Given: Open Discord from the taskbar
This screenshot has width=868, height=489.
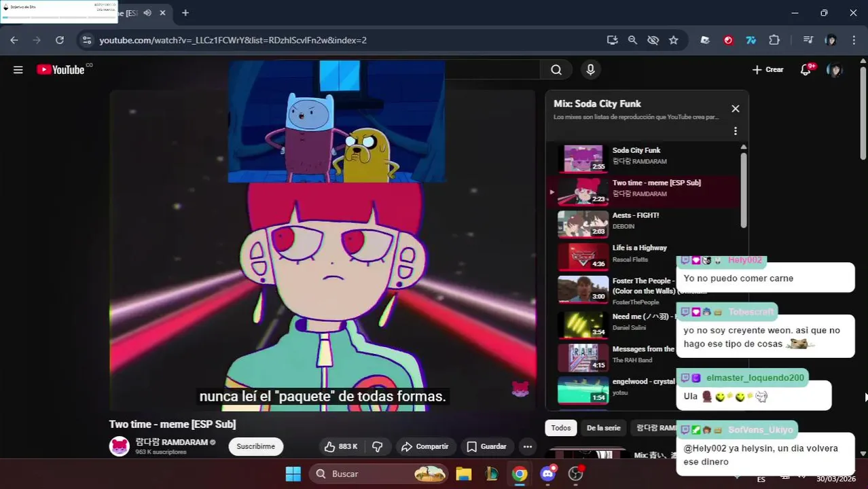Looking at the screenshot, I should tap(548, 474).
